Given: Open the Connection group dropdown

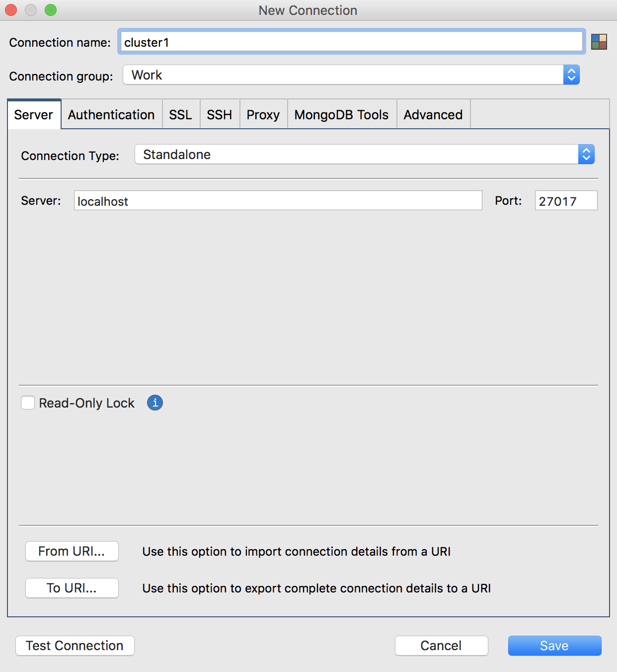Looking at the screenshot, I should 351,75.
